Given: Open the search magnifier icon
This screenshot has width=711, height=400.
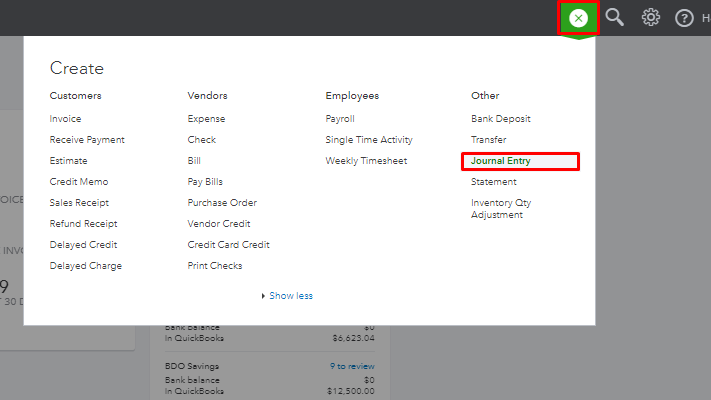Looking at the screenshot, I should pos(614,18).
